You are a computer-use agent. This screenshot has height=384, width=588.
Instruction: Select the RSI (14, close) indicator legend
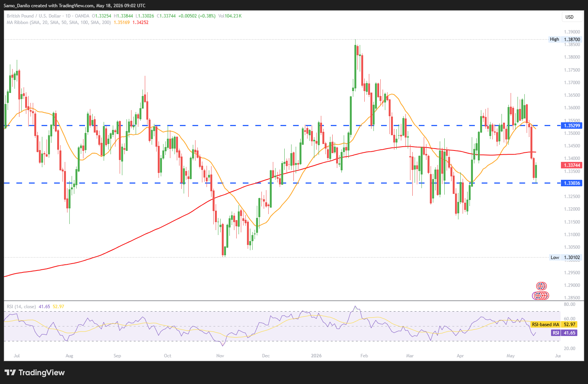[21, 307]
